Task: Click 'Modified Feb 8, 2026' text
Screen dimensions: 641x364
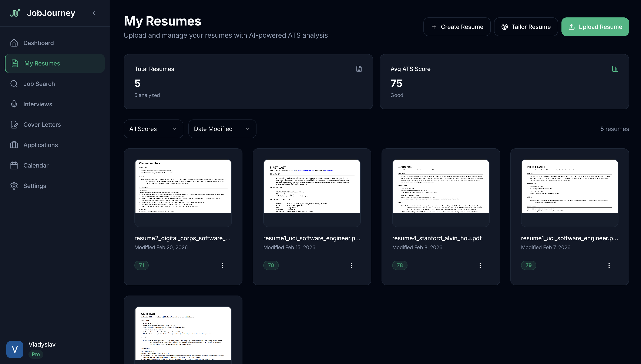Action: tap(417, 247)
